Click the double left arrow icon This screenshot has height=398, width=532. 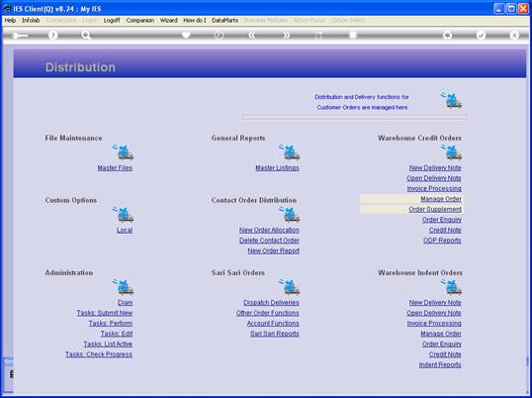[x=251, y=35]
